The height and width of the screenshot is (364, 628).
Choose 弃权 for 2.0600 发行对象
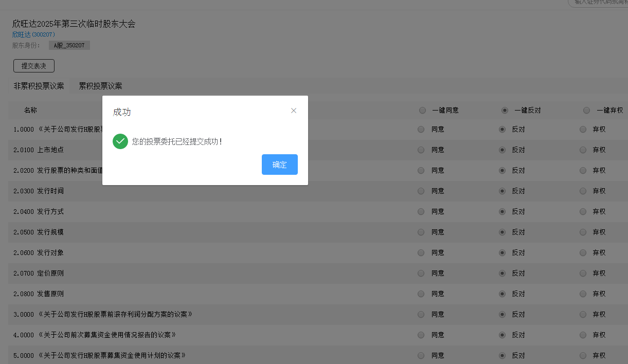[583, 252]
